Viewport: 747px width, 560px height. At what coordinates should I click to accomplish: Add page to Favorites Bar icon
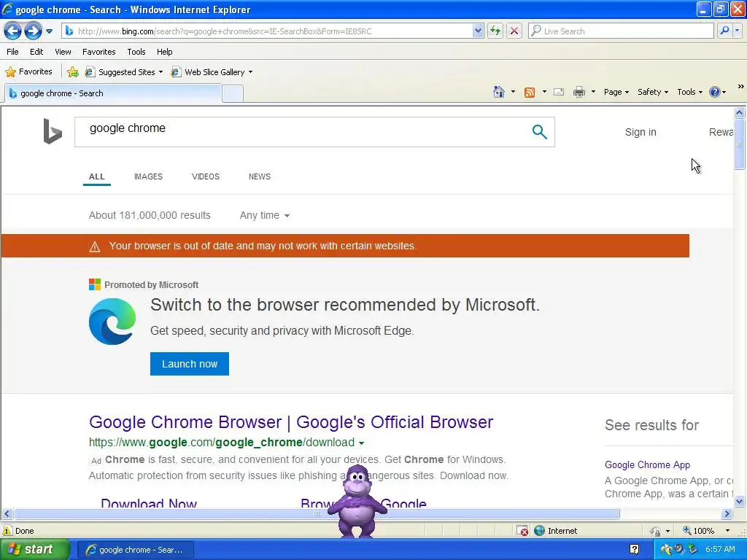coord(73,72)
